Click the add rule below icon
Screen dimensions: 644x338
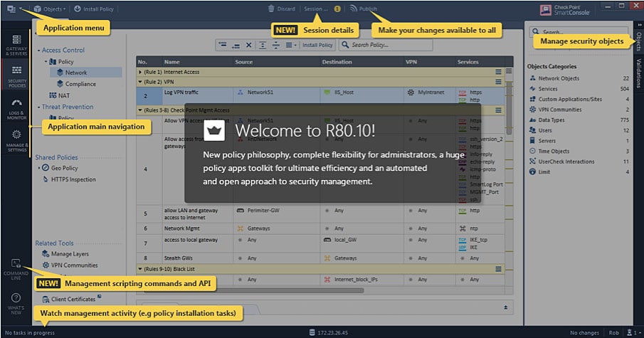(x=236, y=45)
